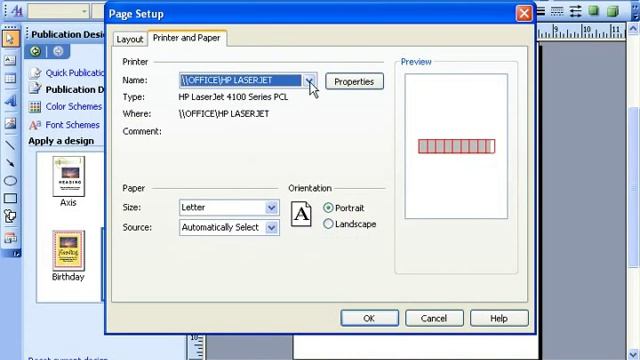Click vertical scrollbar down arrow
The width and height of the screenshot is (640, 360).
pos(633,354)
